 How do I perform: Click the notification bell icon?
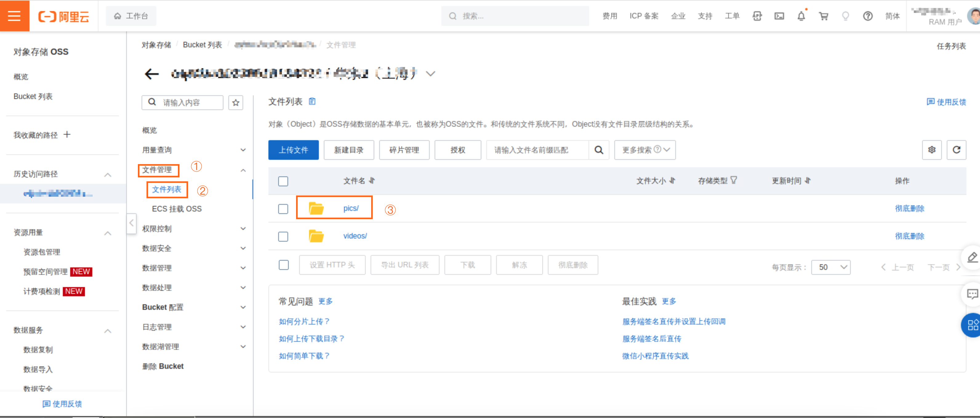coord(801,16)
